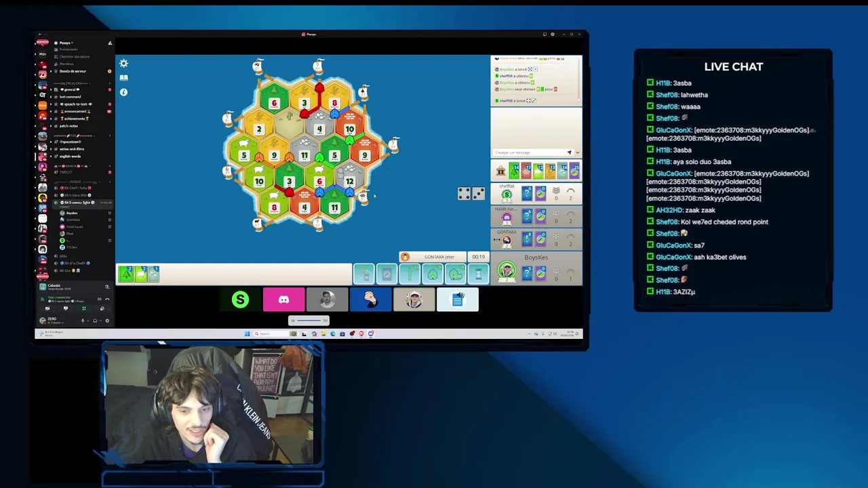Click the GONTARA jeter turn banner
The width and height of the screenshot is (868, 488).
tap(433, 257)
